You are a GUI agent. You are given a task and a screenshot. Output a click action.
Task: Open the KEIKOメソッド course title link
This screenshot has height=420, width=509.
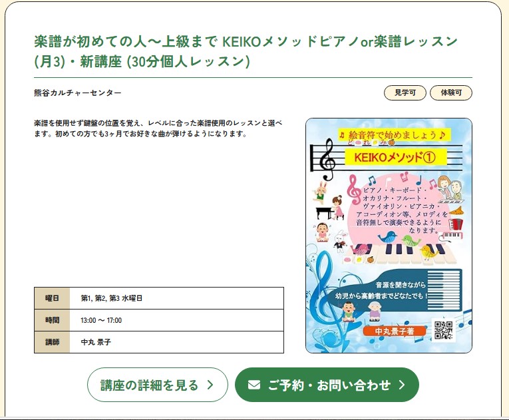(x=246, y=51)
